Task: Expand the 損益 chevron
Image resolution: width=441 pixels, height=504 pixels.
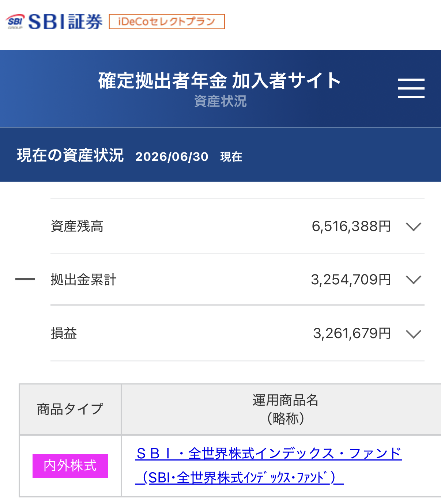Action: coord(414,334)
